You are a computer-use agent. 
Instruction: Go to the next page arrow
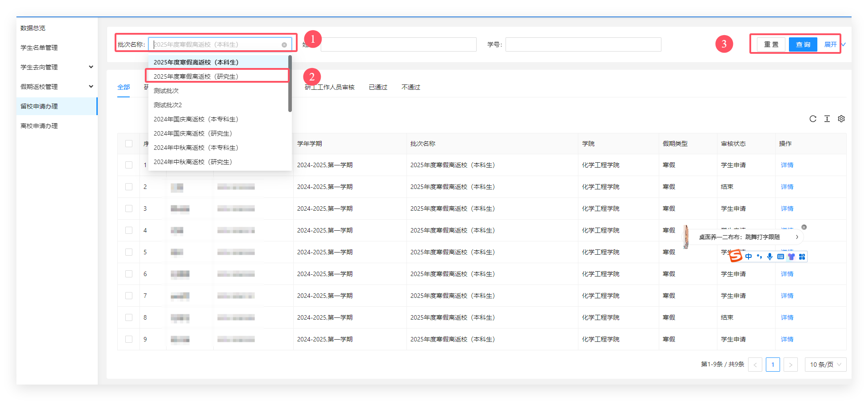791,365
